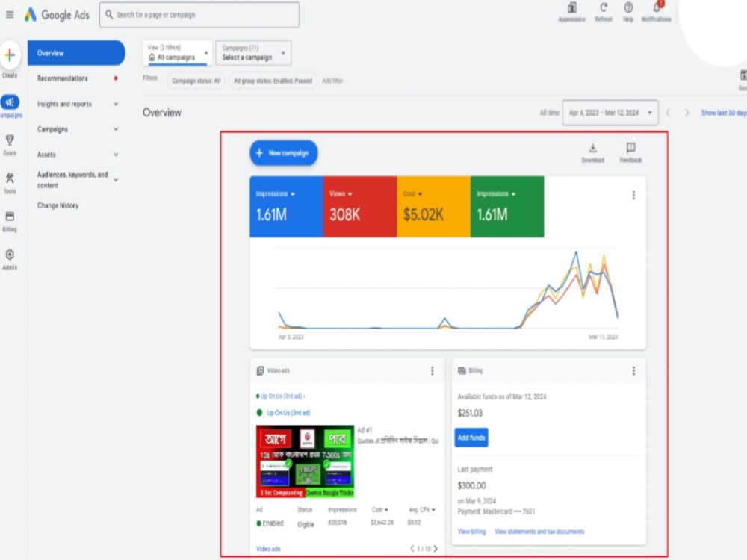The image size is (747, 560).
Task: Open Change history in the sidebar
Action: click(58, 205)
